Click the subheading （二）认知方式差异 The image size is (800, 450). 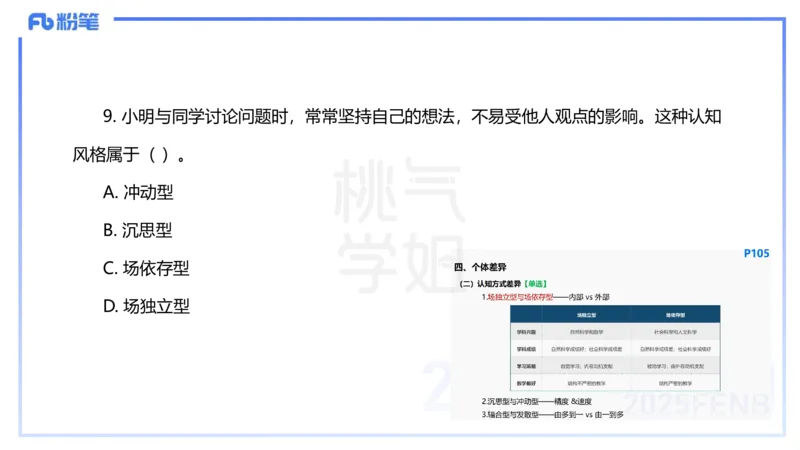(490, 284)
